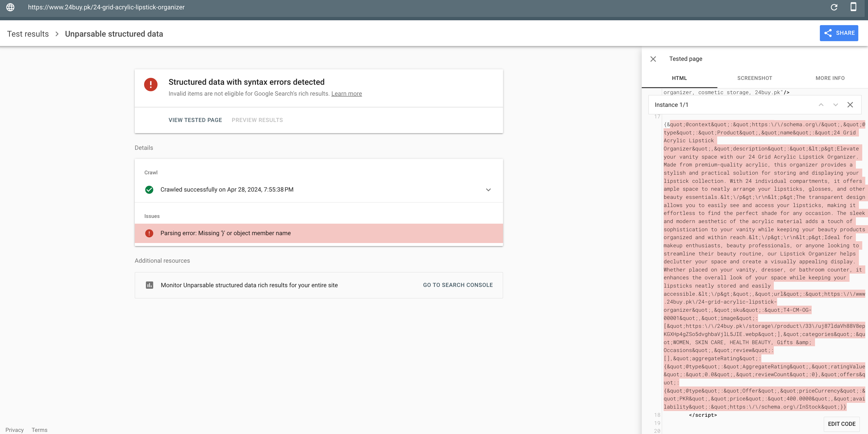Image resolution: width=868 pixels, height=434 pixels.
Task: Open the Privacy footer link
Action: point(15,430)
